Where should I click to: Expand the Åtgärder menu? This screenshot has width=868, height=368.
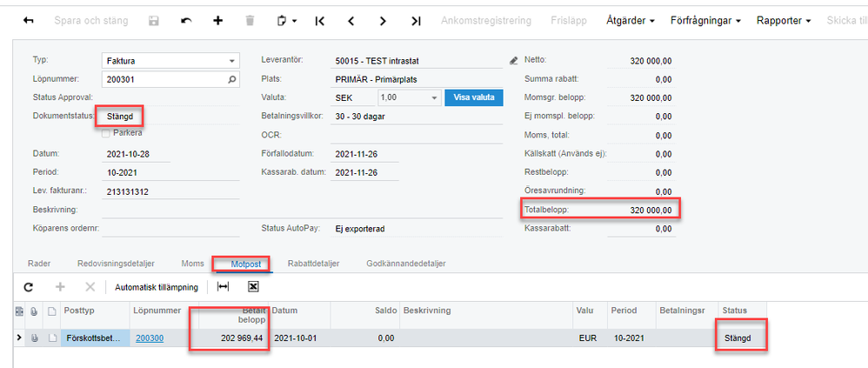pyautogui.click(x=630, y=20)
